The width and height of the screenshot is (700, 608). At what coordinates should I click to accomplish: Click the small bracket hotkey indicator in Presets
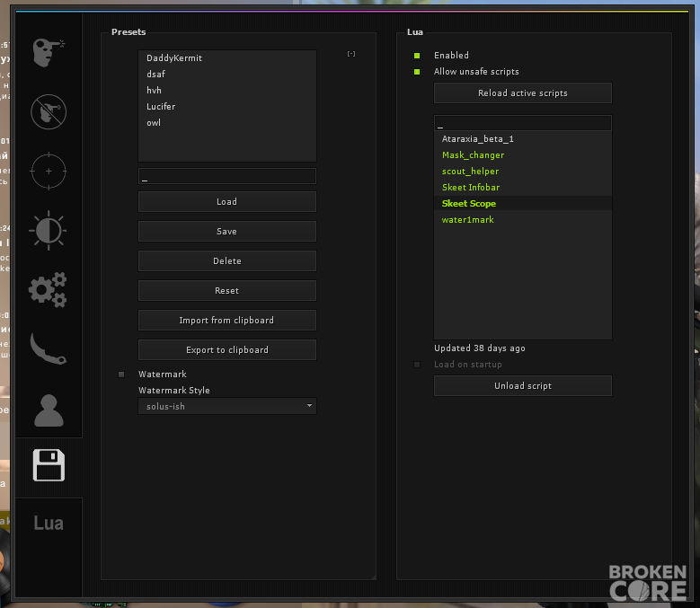point(351,54)
